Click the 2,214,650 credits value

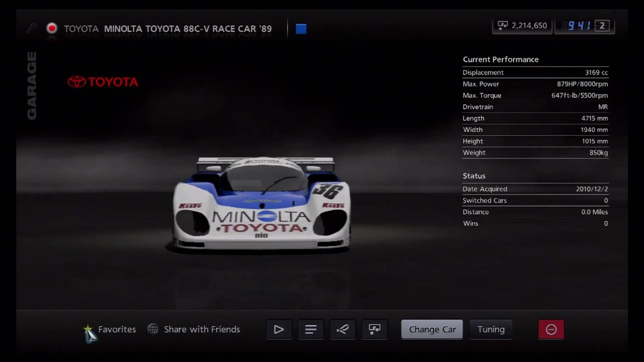[x=529, y=25]
